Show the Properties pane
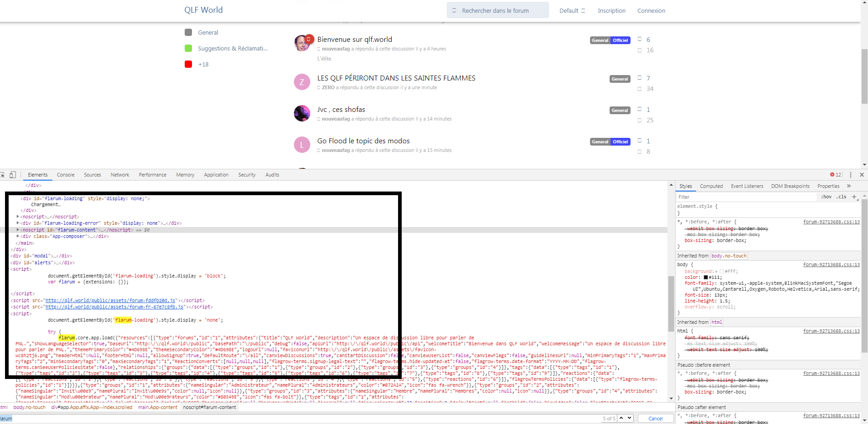Viewport: 868px width, 424px height. click(x=828, y=186)
